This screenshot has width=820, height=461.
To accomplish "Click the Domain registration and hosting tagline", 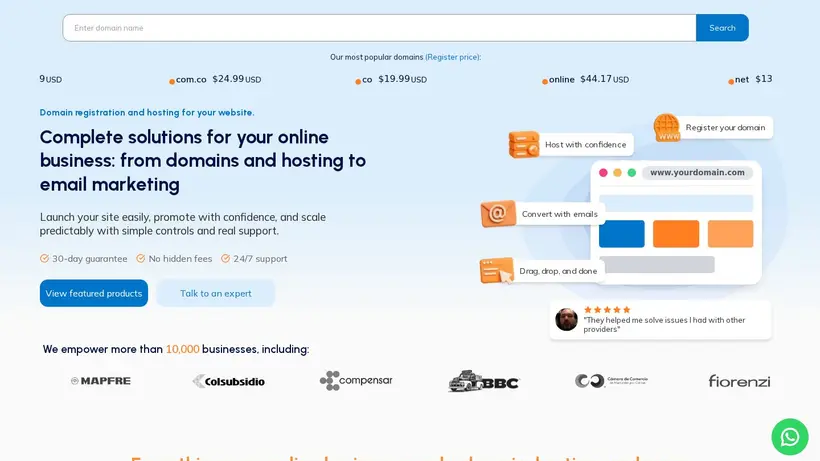I will [147, 112].
